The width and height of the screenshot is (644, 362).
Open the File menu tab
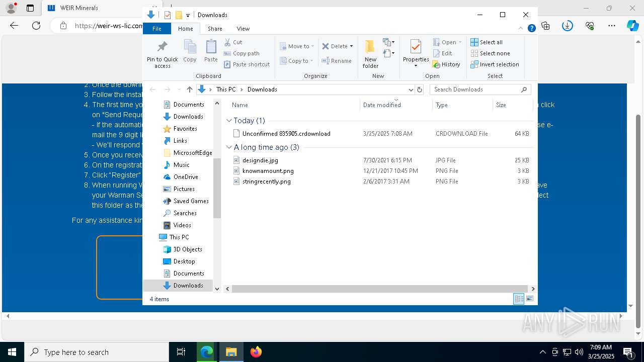click(x=157, y=29)
